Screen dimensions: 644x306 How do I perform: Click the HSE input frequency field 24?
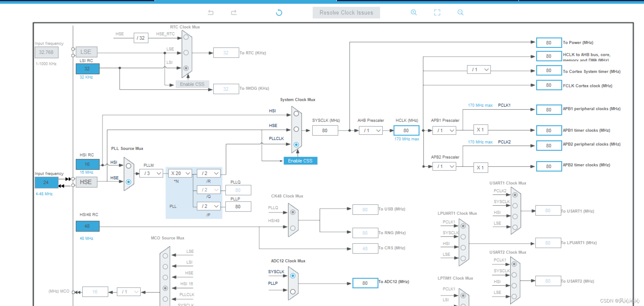click(x=46, y=182)
